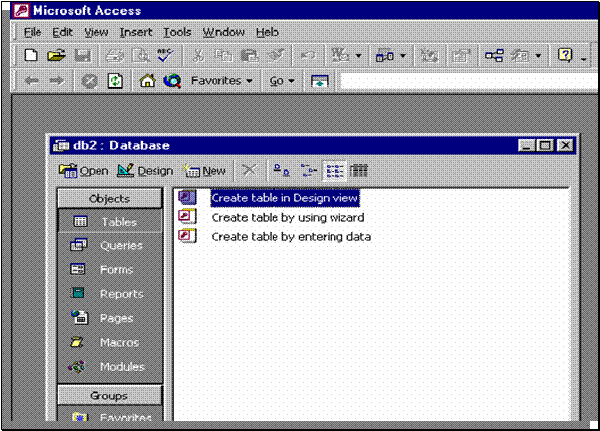Open the Favorites dropdown
600x431 pixels.
pos(222,81)
